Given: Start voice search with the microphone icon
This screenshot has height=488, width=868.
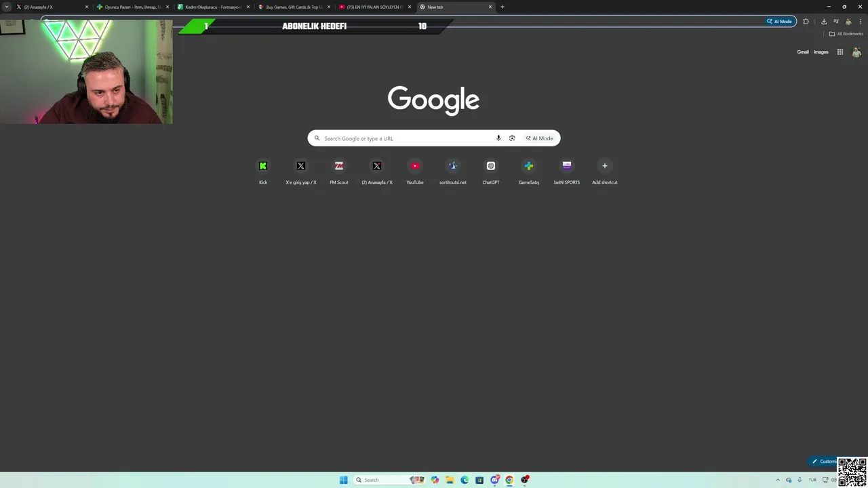Looking at the screenshot, I should pos(498,138).
